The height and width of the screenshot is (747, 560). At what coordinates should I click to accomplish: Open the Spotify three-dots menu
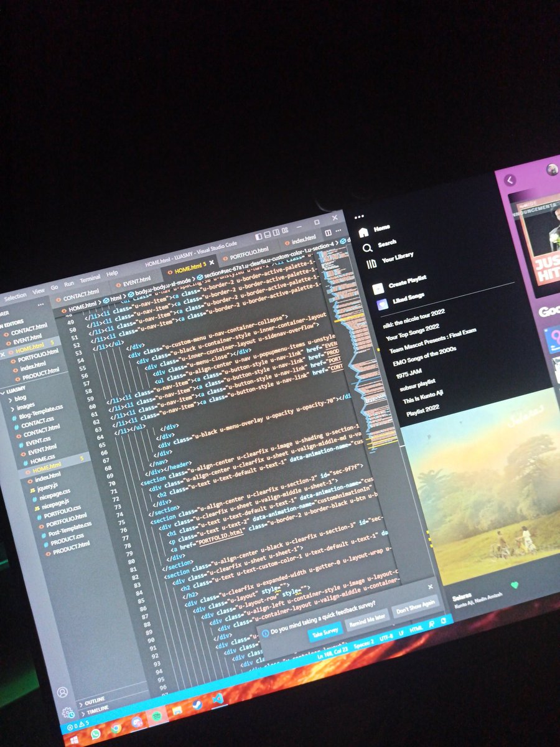tap(358, 217)
